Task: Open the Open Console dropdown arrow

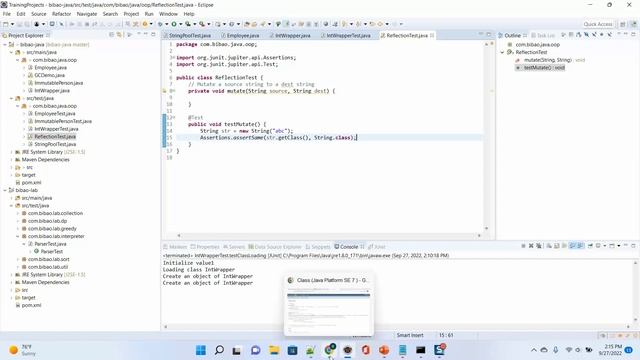Action: pyautogui.click(x=619, y=246)
